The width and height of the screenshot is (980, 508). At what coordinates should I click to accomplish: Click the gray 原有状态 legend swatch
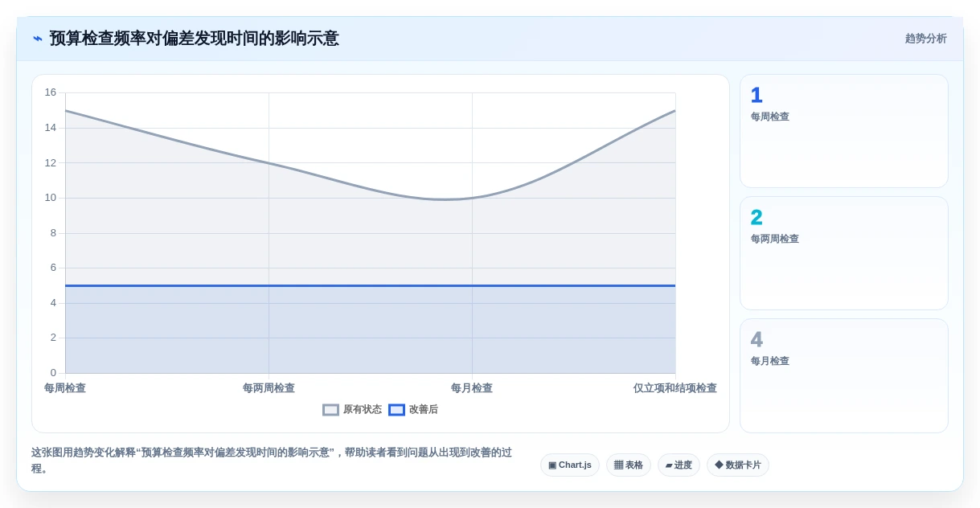[330, 410]
